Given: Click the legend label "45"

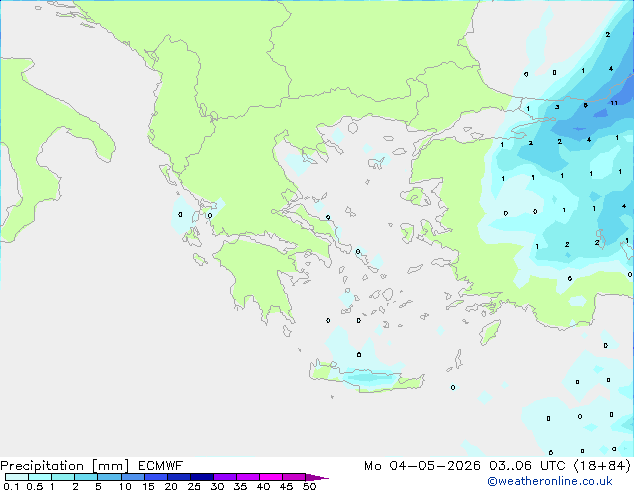Looking at the screenshot, I should [x=286, y=486].
